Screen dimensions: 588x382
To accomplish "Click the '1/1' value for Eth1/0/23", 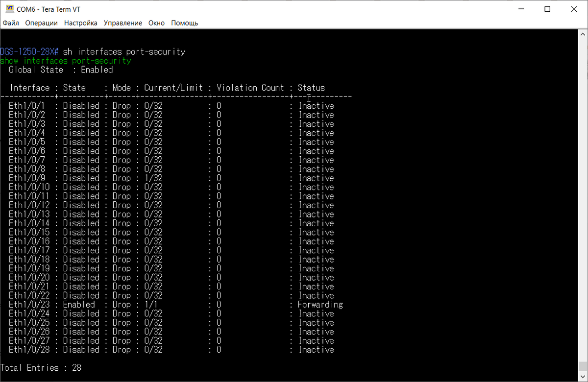I will pos(151,305).
